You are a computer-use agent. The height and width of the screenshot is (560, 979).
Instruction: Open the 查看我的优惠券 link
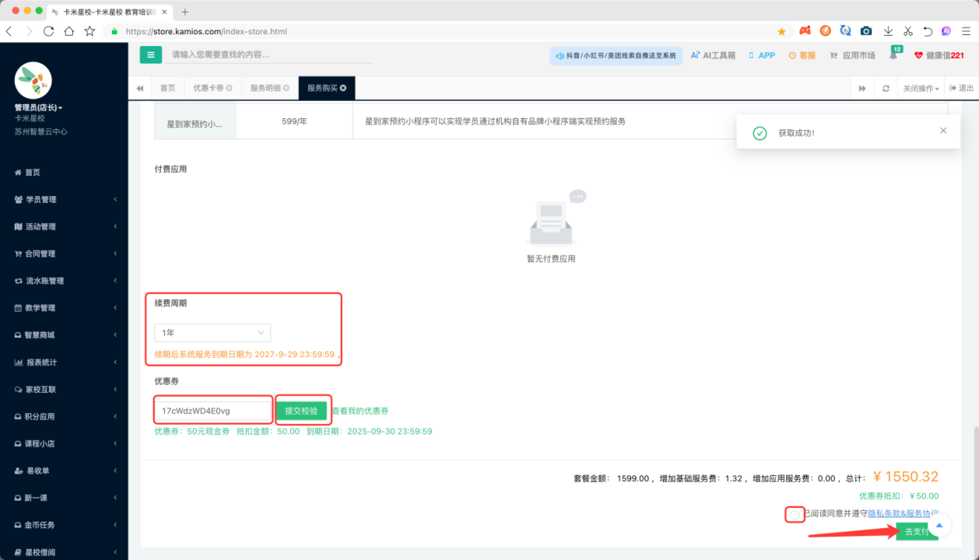coord(360,411)
